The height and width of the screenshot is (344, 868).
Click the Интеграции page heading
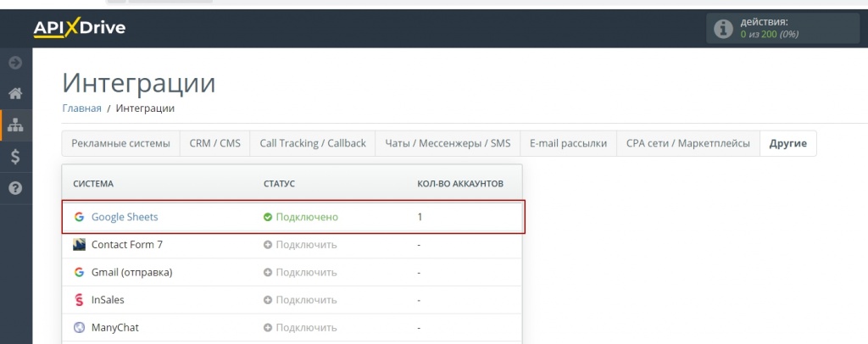139,83
